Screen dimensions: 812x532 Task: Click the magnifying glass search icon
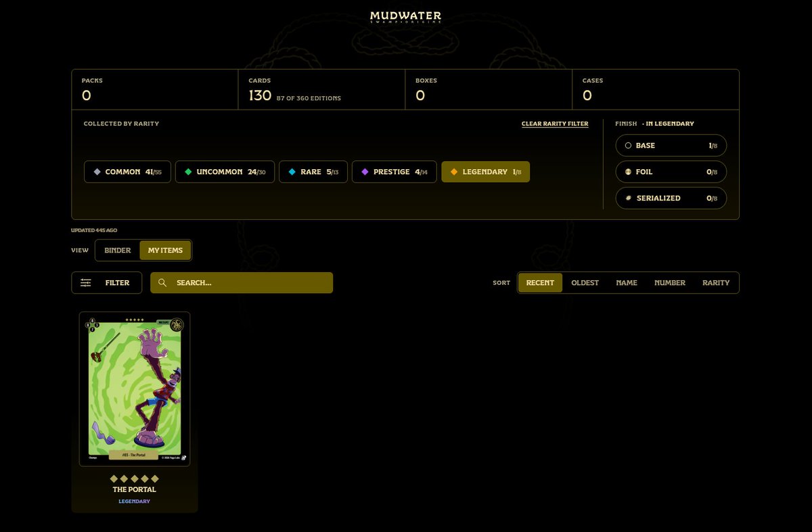coord(162,283)
